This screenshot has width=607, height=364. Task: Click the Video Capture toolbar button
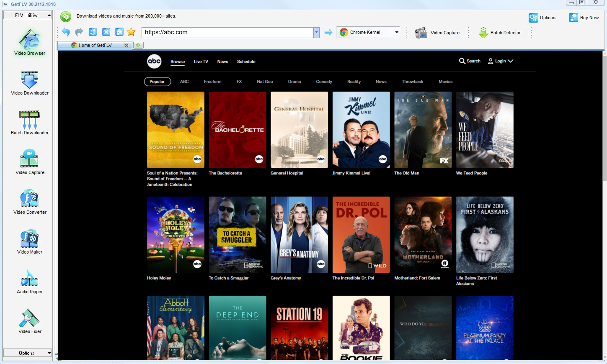(x=437, y=33)
